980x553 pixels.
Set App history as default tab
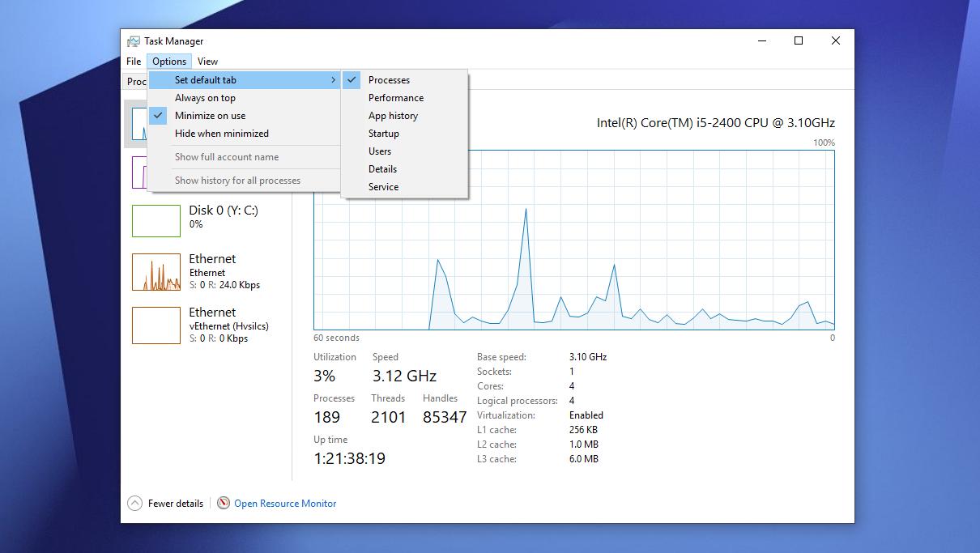tap(404, 116)
